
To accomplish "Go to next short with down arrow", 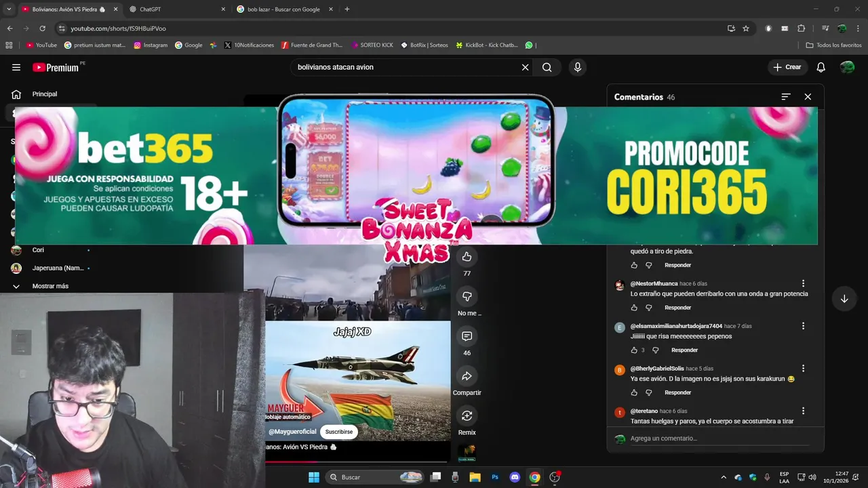I will coord(844,299).
